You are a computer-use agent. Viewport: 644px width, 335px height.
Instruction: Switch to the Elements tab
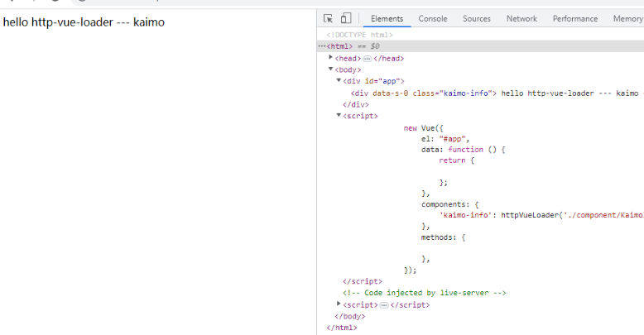click(387, 18)
